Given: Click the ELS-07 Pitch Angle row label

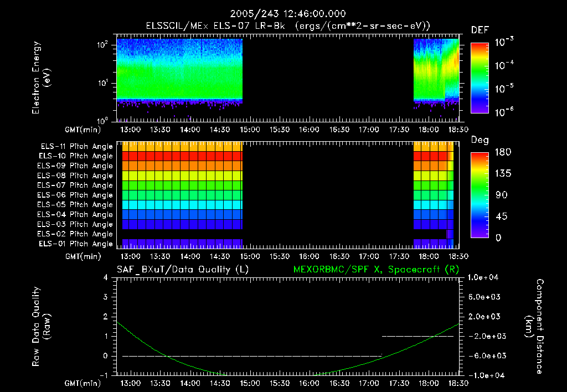Looking at the screenshot, I should point(75,185).
